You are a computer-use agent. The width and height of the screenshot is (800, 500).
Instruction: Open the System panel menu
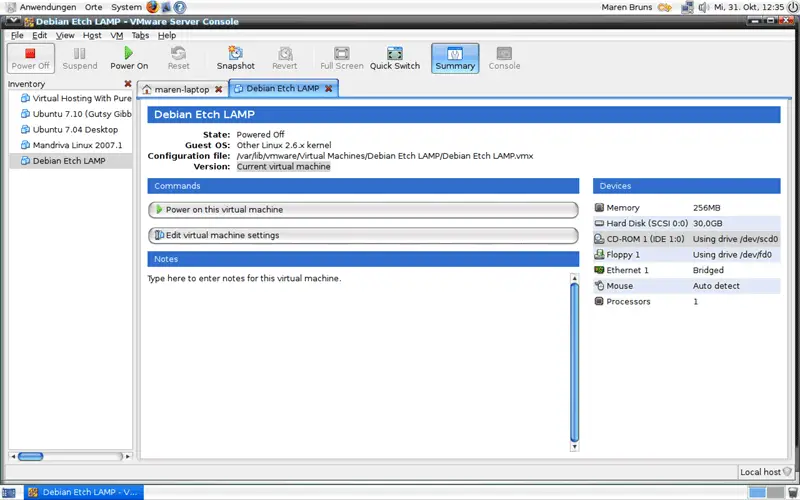[126, 7]
